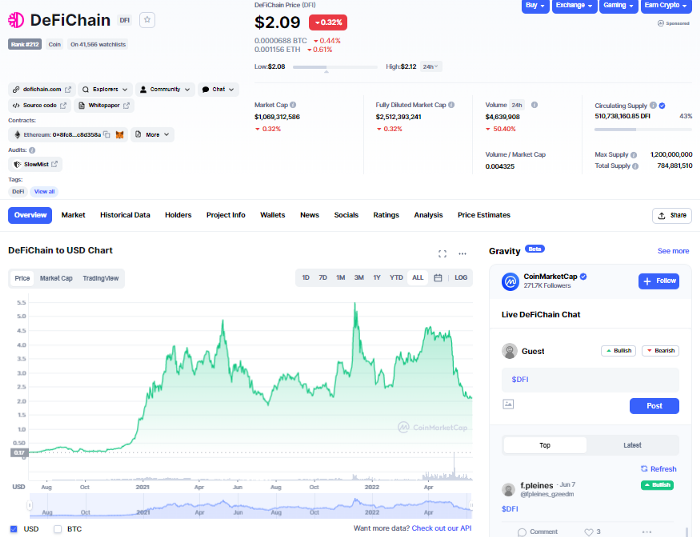The image size is (700, 537).
Task: Click the Share button
Action: click(672, 216)
